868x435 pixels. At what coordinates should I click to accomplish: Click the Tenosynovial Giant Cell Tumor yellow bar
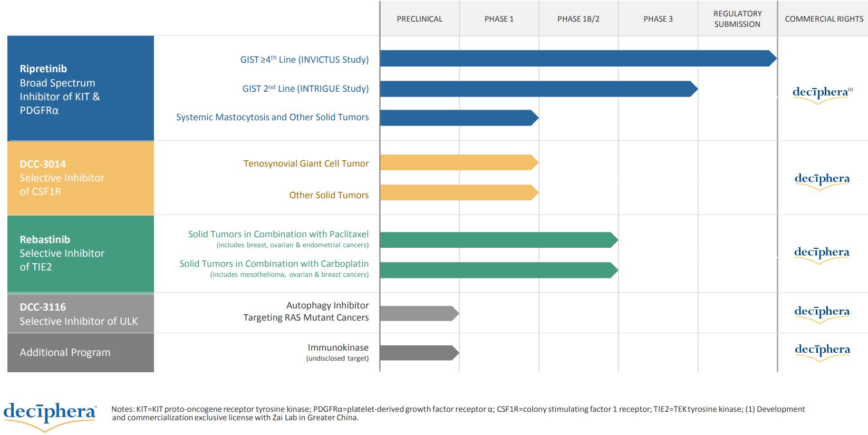click(x=459, y=162)
